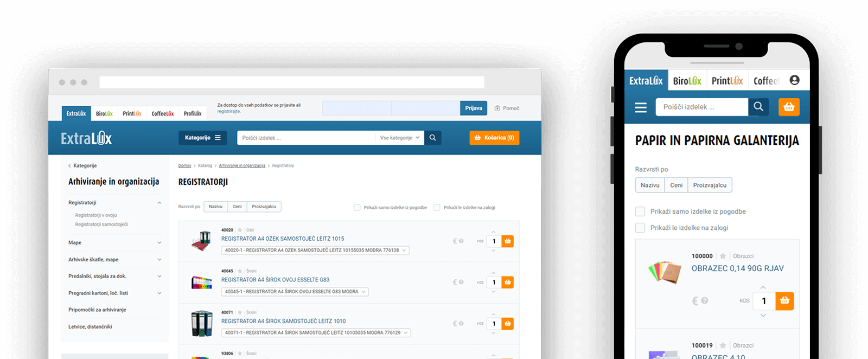This screenshot has width=868, height=359.
Task: Open 'Registratorji v ovoju' subcategory
Action: [x=96, y=215]
